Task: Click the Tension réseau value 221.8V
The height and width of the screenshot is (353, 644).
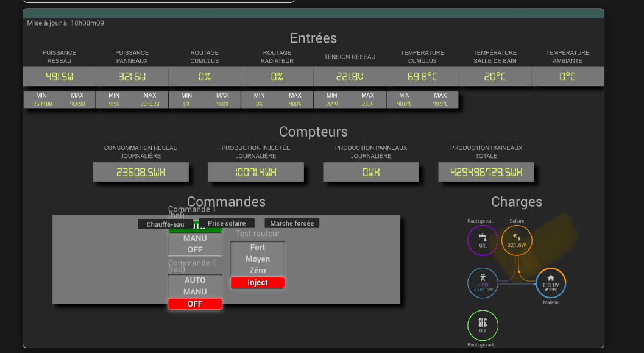Action: (350, 77)
